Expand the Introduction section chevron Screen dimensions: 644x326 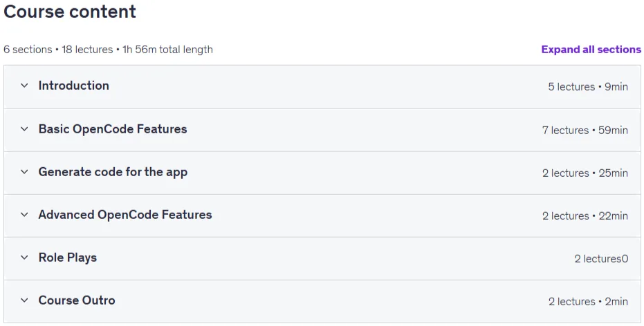24,86
